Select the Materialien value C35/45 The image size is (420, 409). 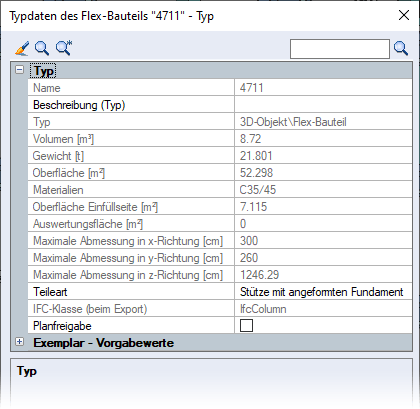tap(258, 190)
